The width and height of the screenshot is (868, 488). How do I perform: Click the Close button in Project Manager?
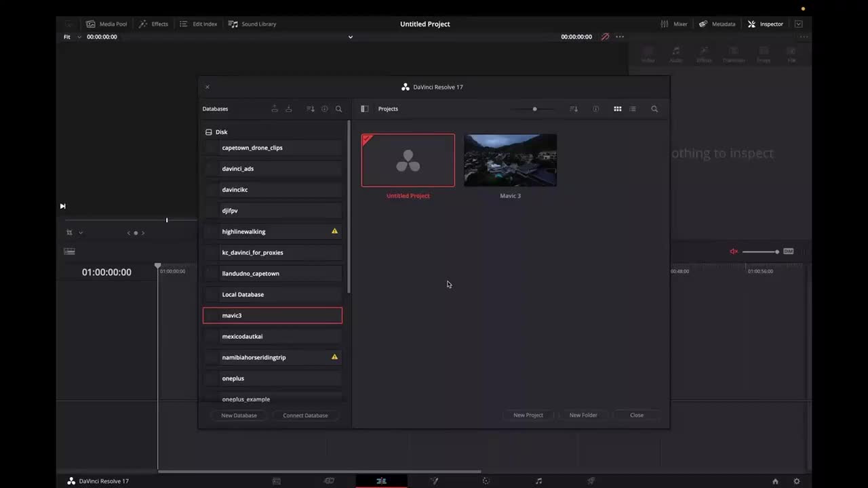[x=637, y=415]
